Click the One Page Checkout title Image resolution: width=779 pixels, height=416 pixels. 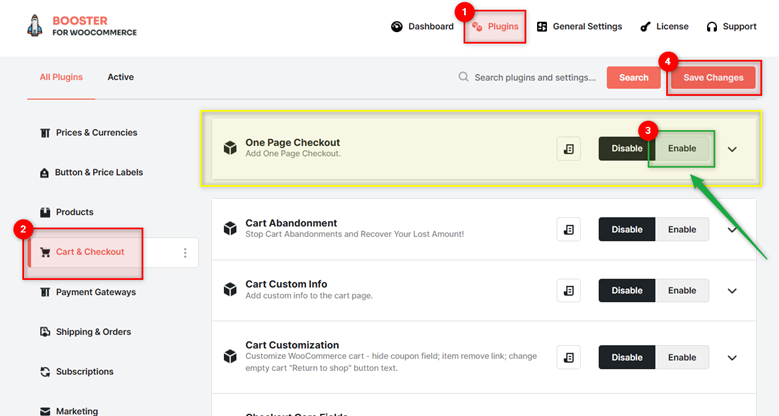click(293, 143)
